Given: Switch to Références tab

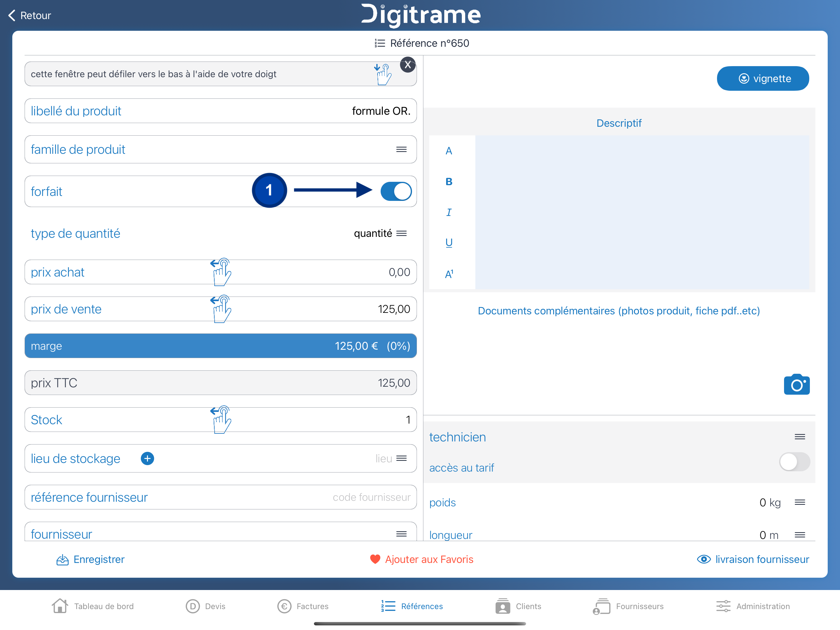Looking at the screenshot, I should point(412,606).
